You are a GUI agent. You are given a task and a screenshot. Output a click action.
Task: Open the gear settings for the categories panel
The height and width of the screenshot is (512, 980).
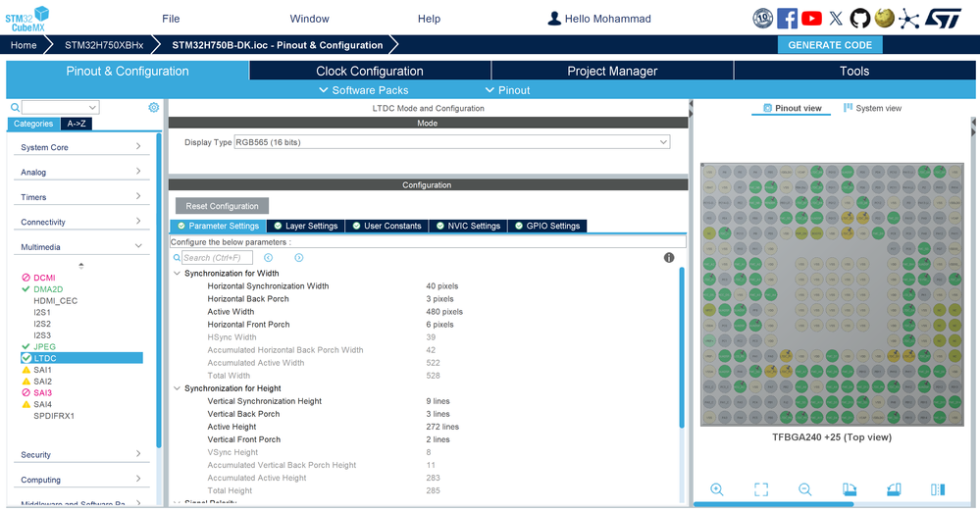154,108
